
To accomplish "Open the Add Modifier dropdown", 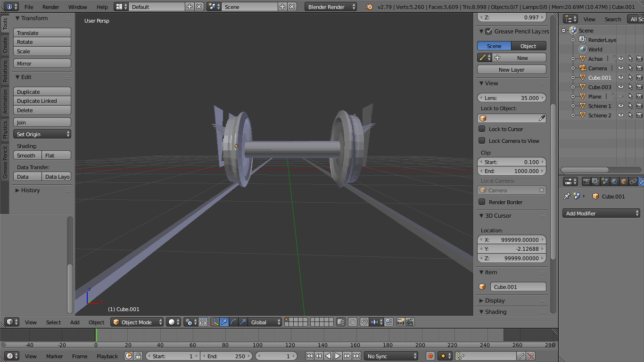I will tap(601, 214).
